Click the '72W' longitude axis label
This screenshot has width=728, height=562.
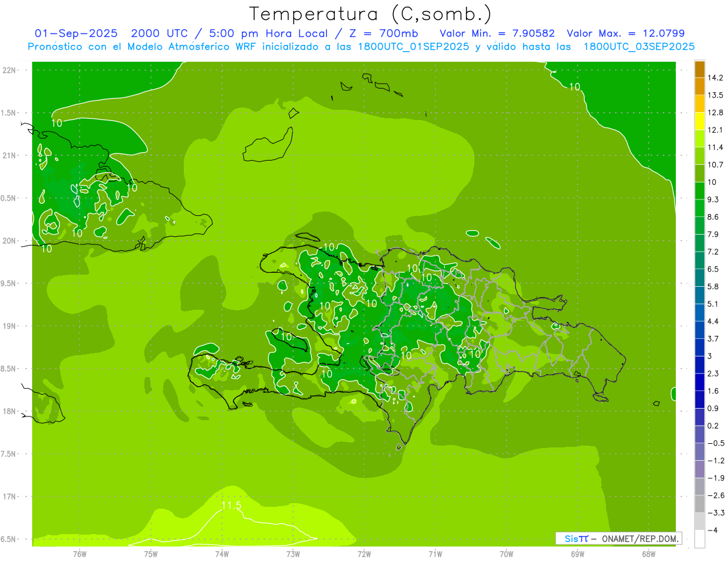364,554
